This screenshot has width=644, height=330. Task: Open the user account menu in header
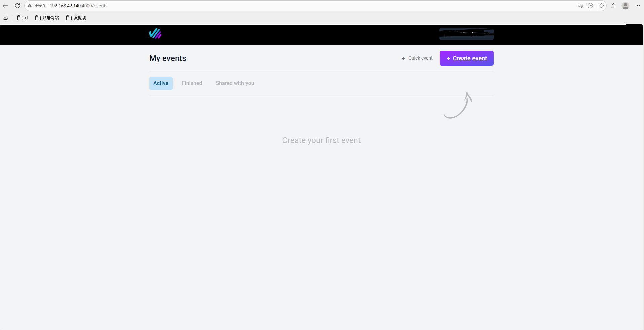click(x=466, y=34)
